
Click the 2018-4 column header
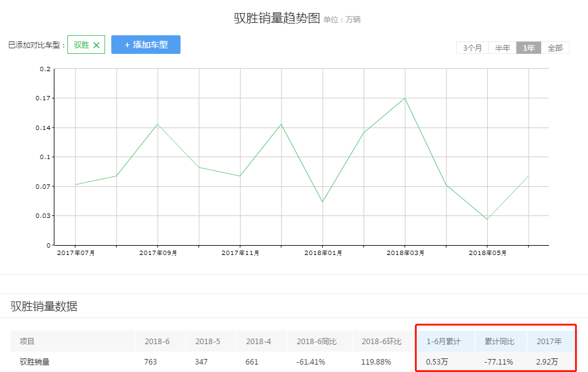[258, 342]
